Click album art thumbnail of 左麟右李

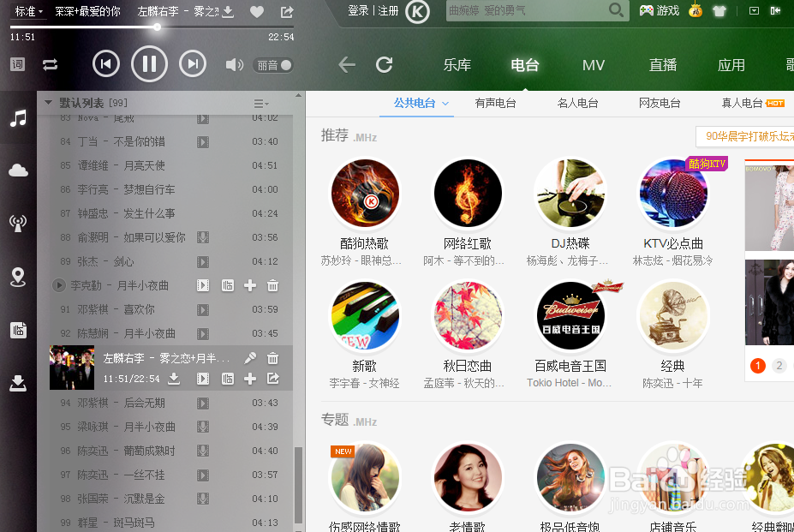(72, 368)
